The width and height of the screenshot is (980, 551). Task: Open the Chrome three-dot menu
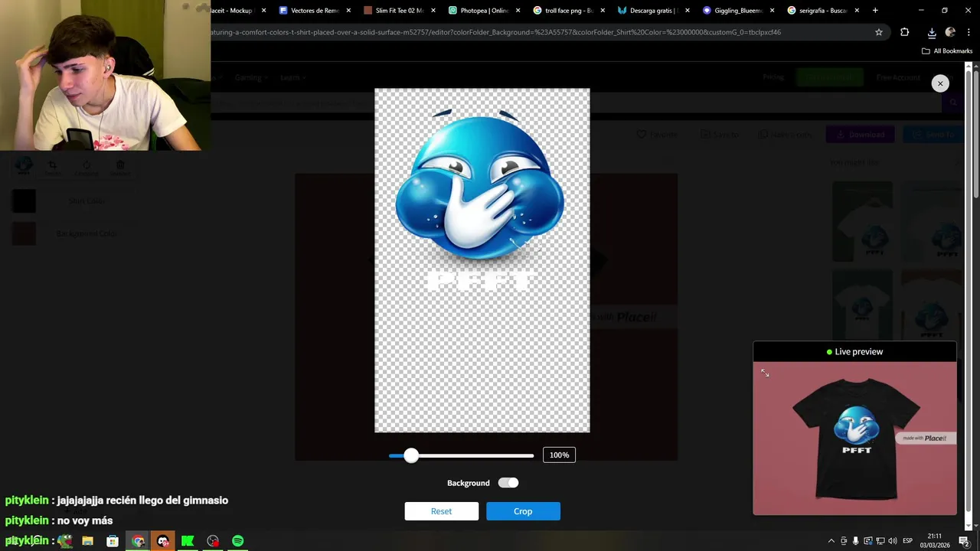click(969, 32)
